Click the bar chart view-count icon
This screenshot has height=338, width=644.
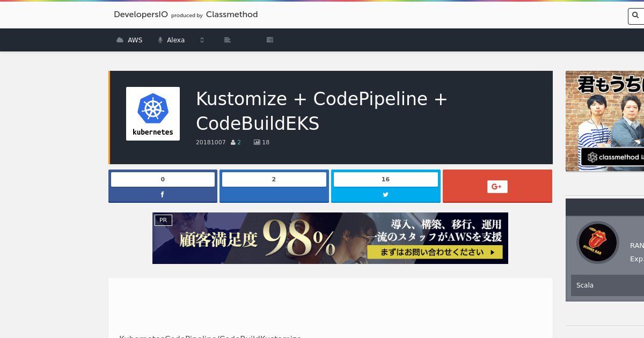257,143
